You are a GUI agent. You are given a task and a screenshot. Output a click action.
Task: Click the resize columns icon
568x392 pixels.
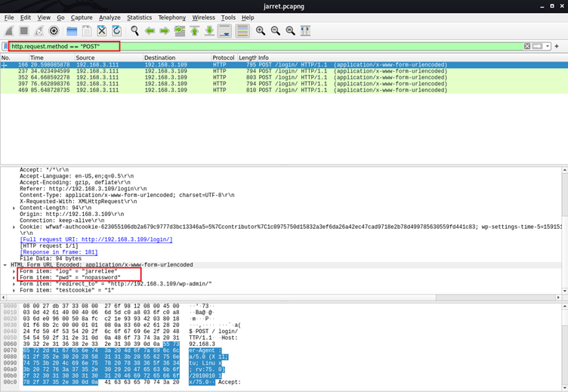(x=306, y=31)
